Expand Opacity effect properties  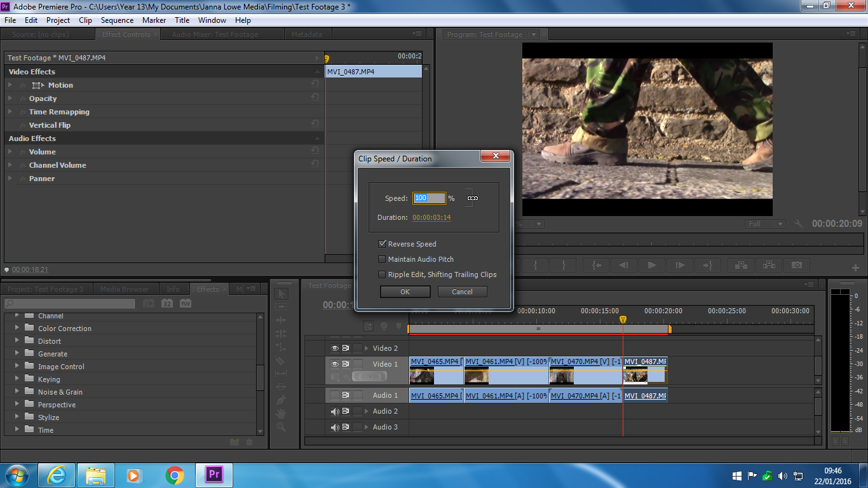(x=10, y=98)
